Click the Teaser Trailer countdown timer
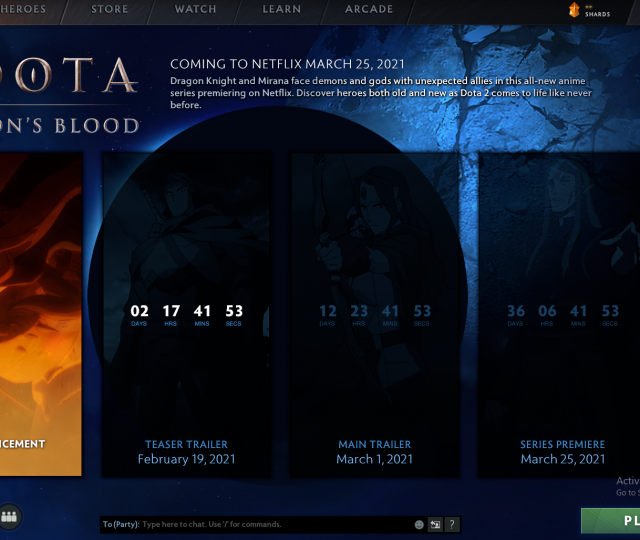The width and height of the screenshot is (640, 540). click(186, 315)
